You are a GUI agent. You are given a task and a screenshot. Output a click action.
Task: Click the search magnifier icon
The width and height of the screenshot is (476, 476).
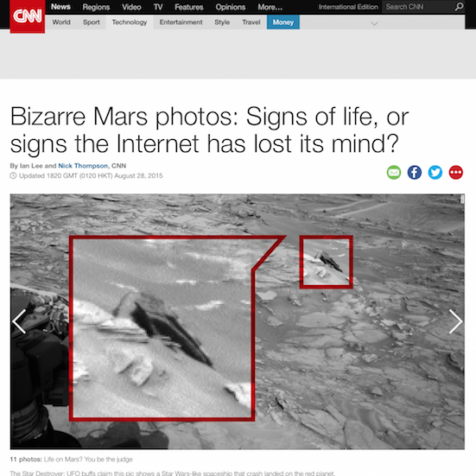pos(459,7)
